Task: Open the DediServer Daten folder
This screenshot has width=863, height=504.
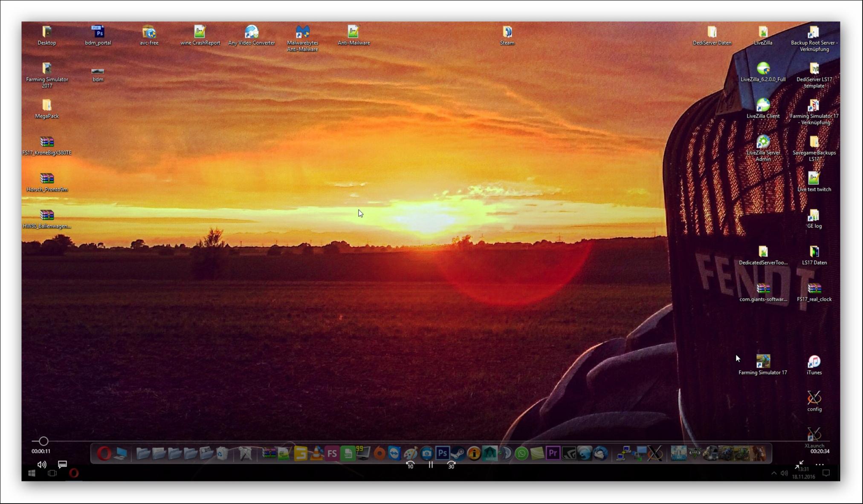Action: click(712, 35)
